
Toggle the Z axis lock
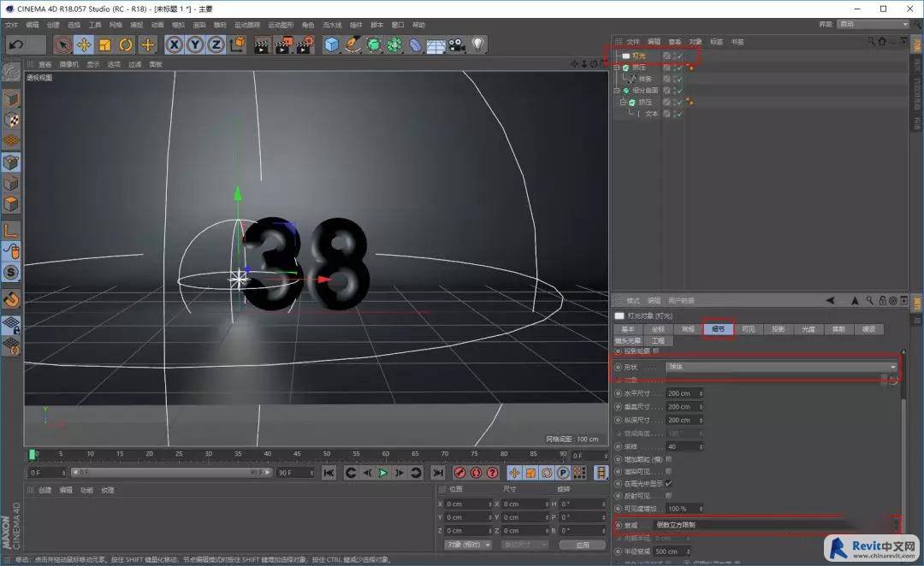pyautogui.click(x=216, y=44)
